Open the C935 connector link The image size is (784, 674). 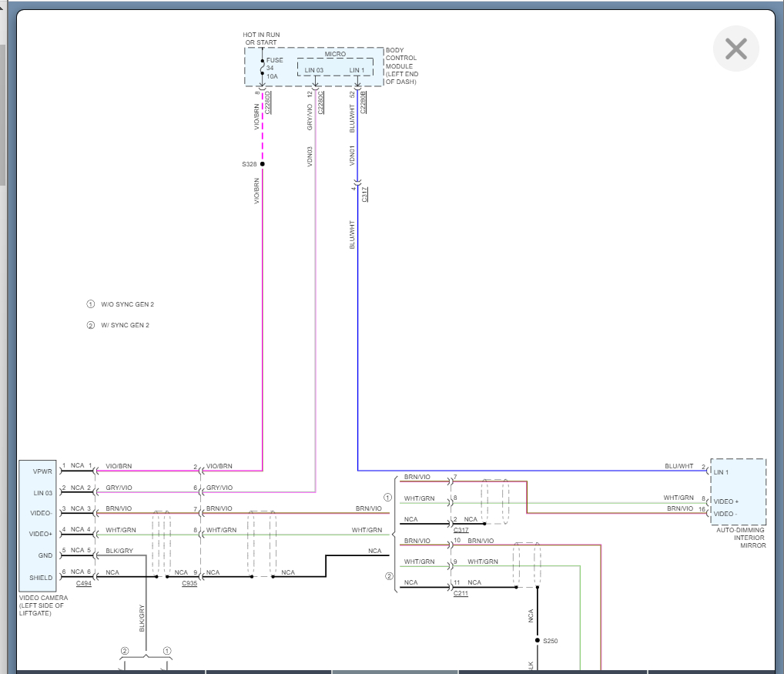click(x=189, y=583)
